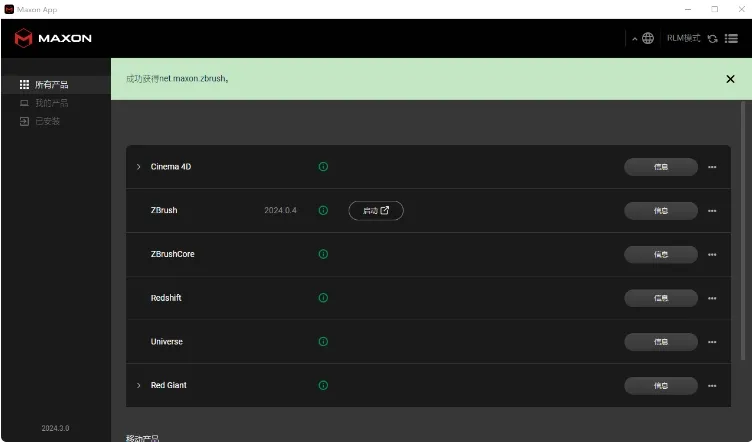This screenshot has height=442, width=752.
Task: Open the globe language selector
Action: coord(648,38)
